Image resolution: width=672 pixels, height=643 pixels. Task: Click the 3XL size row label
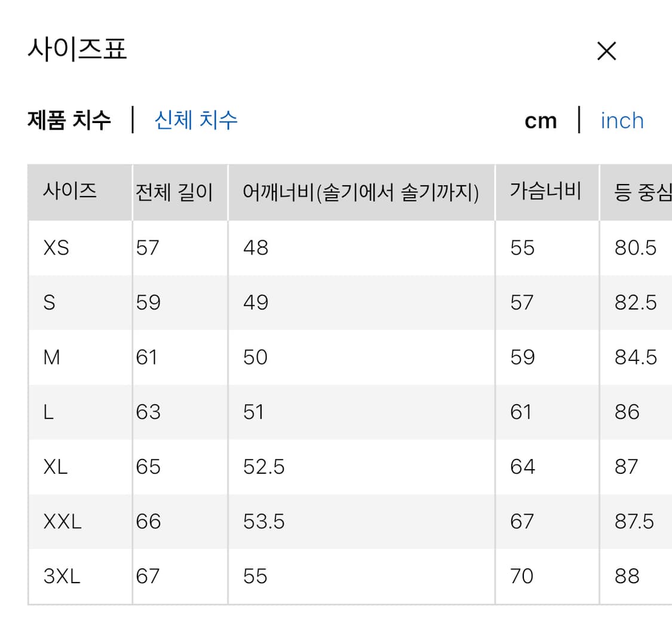tap(60, 576)
